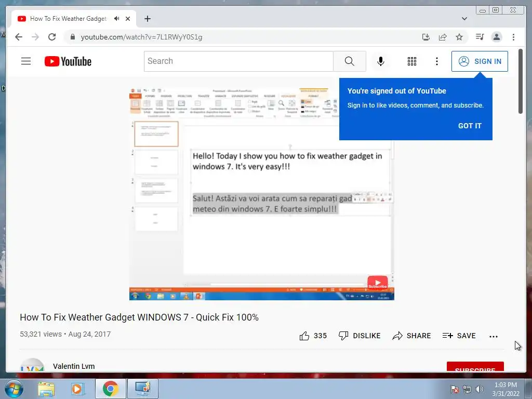Viewport: 532px width, 399px height.
Task: Open network tray icon
Action: (x=467, y=389)
